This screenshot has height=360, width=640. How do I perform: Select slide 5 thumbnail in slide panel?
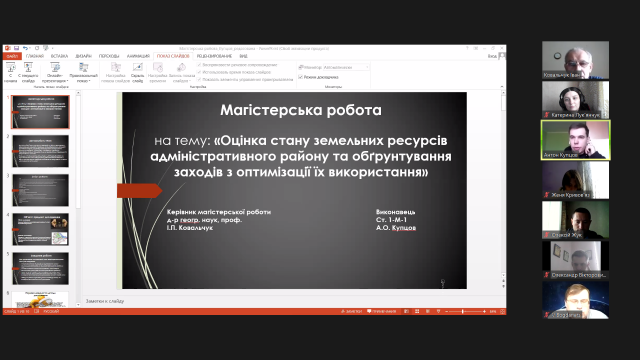40,269
